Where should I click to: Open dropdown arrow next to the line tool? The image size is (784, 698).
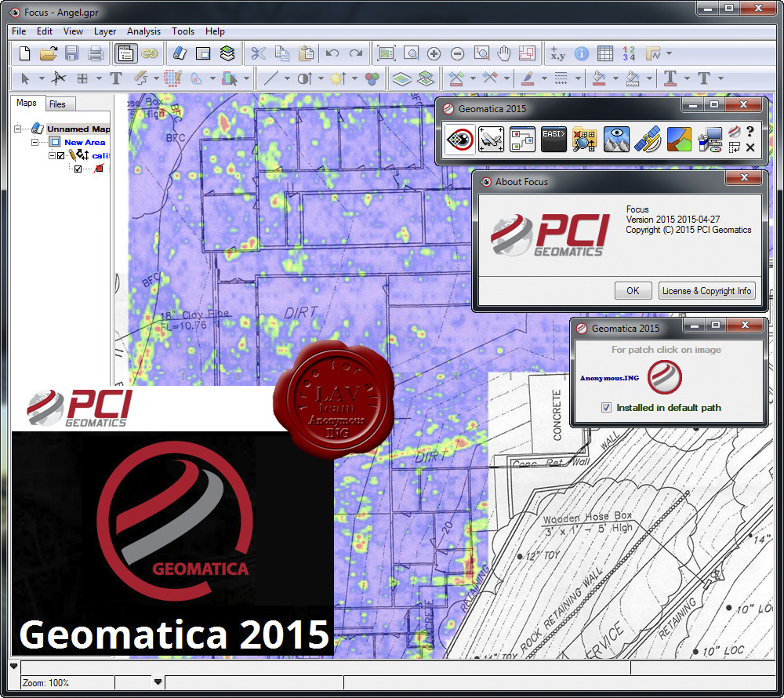(x=287, y=78)
